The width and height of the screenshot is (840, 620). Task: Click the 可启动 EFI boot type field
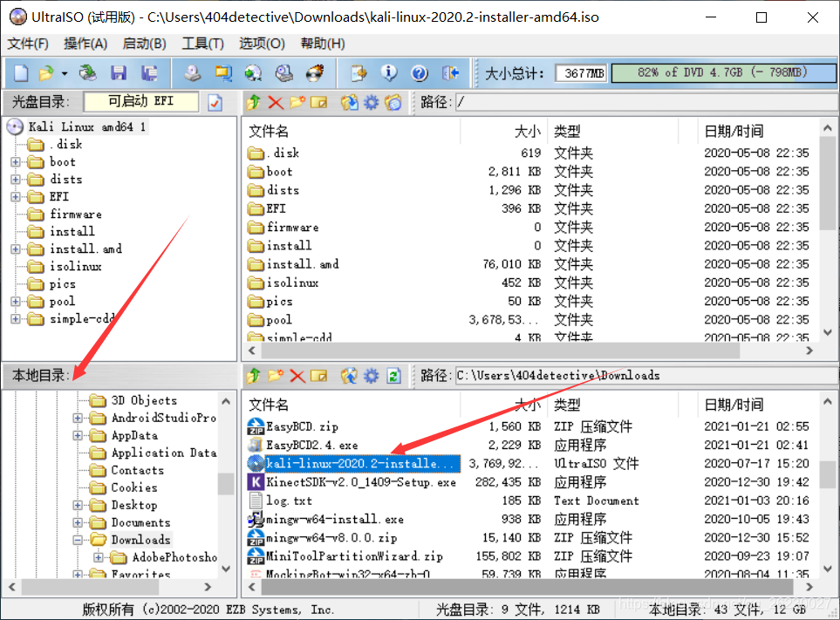point(141,101)
